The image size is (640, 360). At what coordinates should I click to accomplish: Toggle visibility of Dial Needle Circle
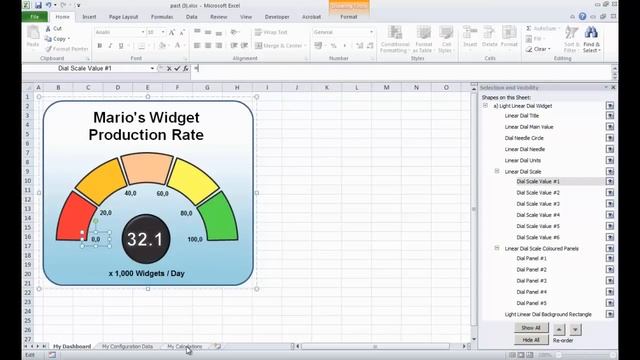[x=610, y=138]
